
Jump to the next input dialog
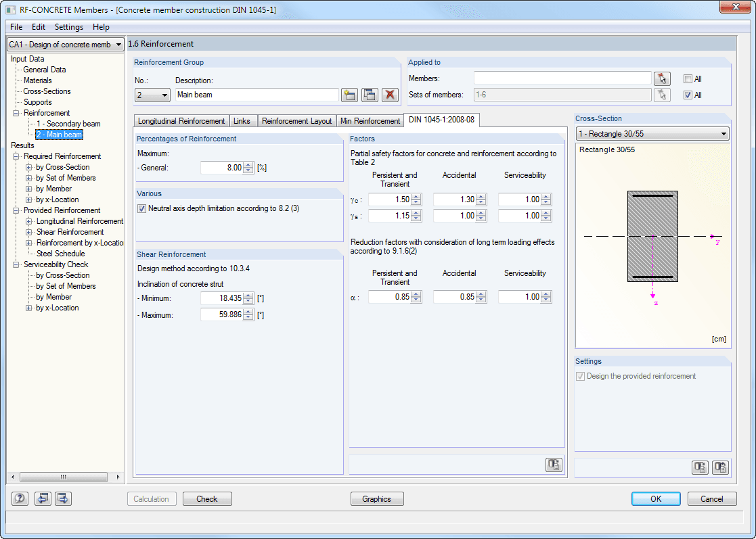[x=62, y=498]
